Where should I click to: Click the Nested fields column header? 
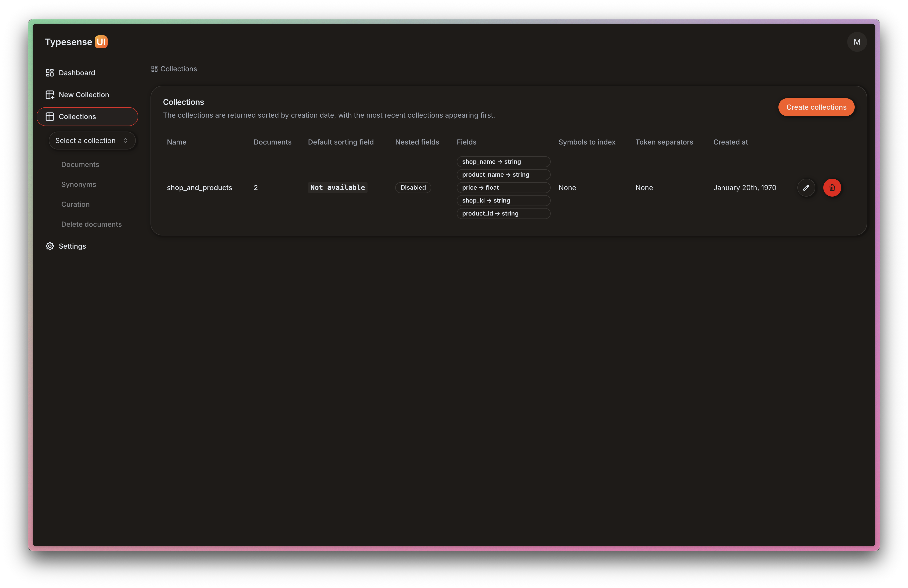coord(417,142)
